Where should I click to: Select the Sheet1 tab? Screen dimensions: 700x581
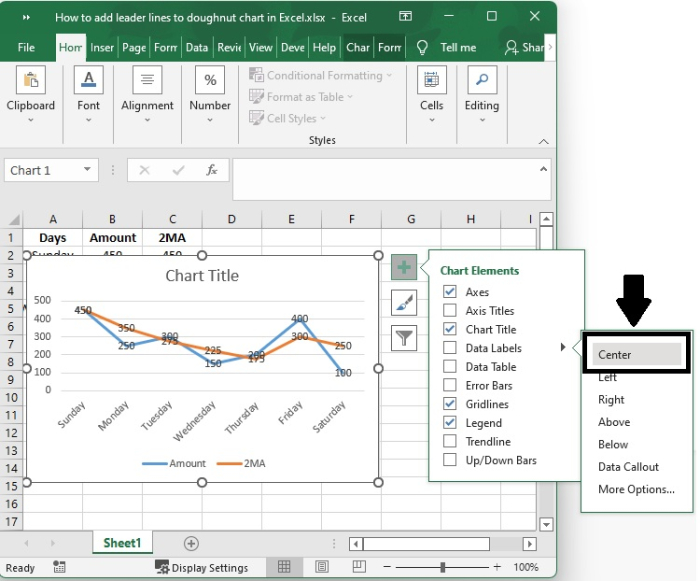tap(122, 543)
